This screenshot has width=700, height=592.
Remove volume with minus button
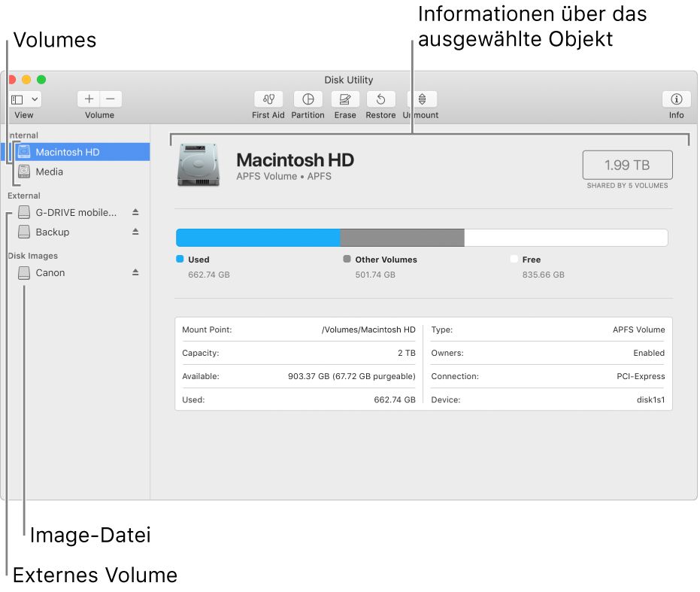(x=111, y=99)
